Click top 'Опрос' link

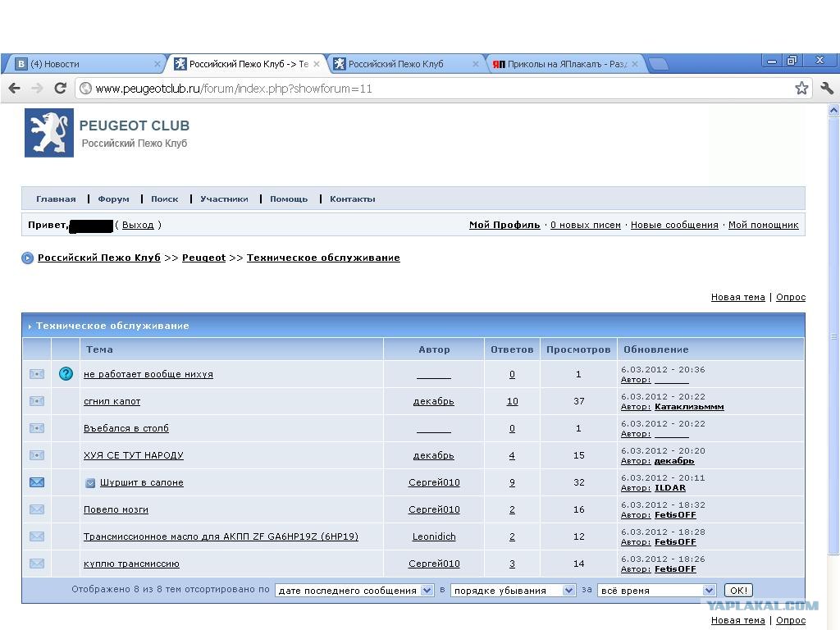coord(791,297)
